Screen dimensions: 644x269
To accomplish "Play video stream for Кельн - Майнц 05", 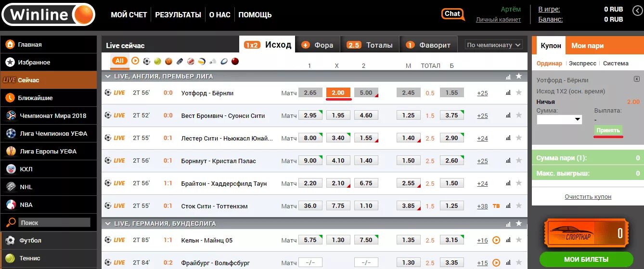I will [496, 240].
